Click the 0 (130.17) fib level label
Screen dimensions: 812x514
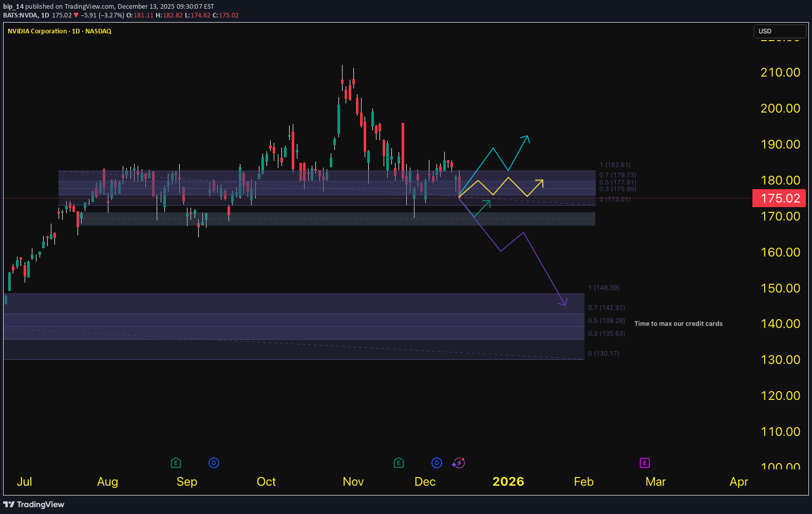(604, 354)
